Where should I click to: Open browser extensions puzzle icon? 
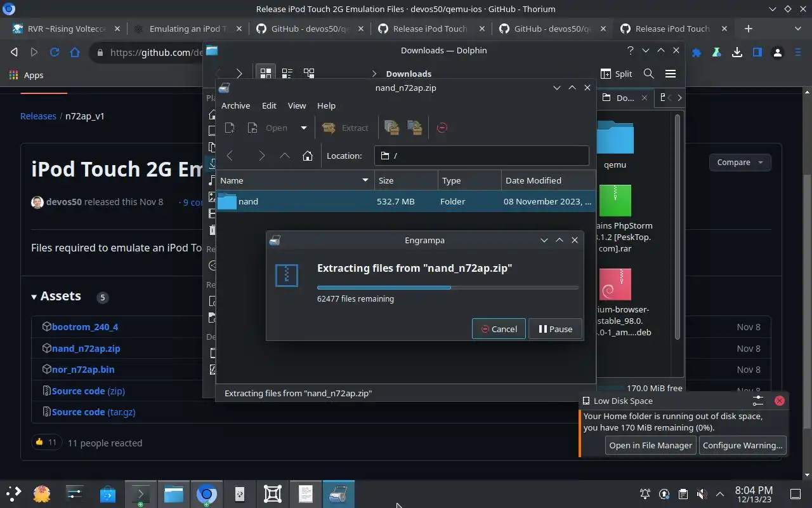pyautogui.click(x=697, y=53)
